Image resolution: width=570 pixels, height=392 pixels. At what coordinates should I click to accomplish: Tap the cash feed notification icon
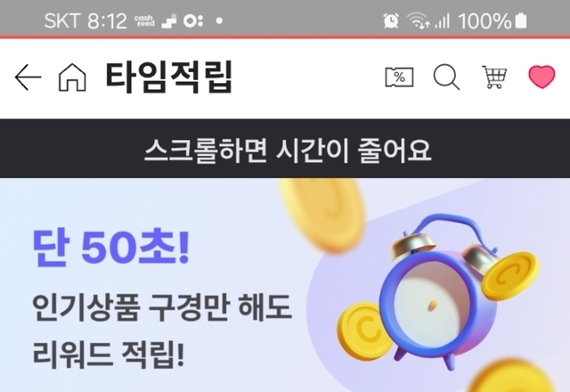(x=144, y=20)
